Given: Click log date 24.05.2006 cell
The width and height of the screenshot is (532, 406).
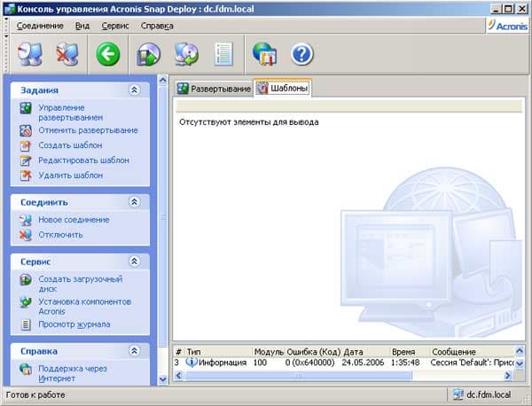Looking at the screenshot, I should [x=363, y=363].
